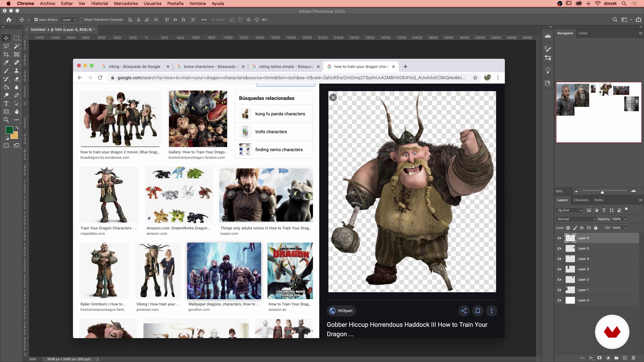Add layer mask button
Image resolution: width=644 pixels, height=362 pixels.
(x=599, y=358)
